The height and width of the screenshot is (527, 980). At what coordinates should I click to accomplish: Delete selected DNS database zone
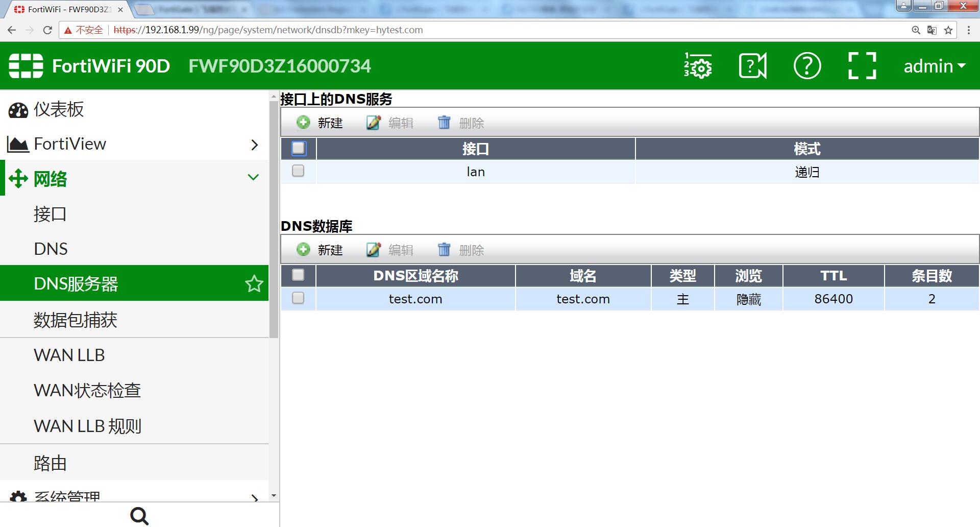(x=461, y=250)
